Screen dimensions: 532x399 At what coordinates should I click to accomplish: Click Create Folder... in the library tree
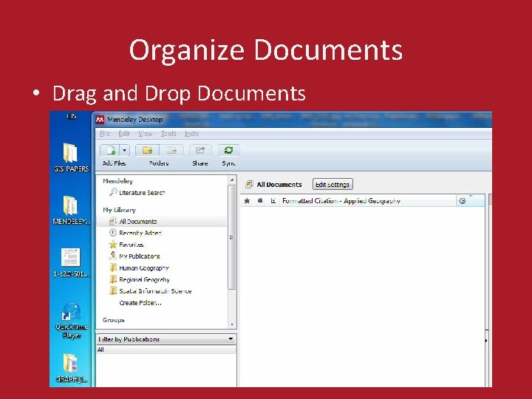(140, 303)
